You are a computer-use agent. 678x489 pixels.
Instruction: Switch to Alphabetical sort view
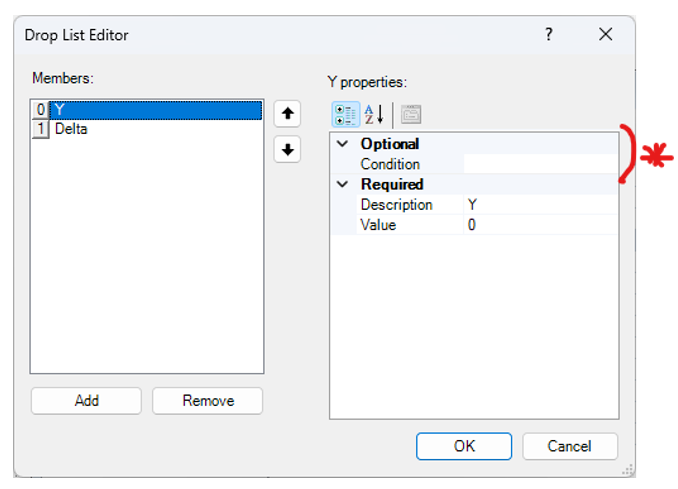tap(374, 114)
